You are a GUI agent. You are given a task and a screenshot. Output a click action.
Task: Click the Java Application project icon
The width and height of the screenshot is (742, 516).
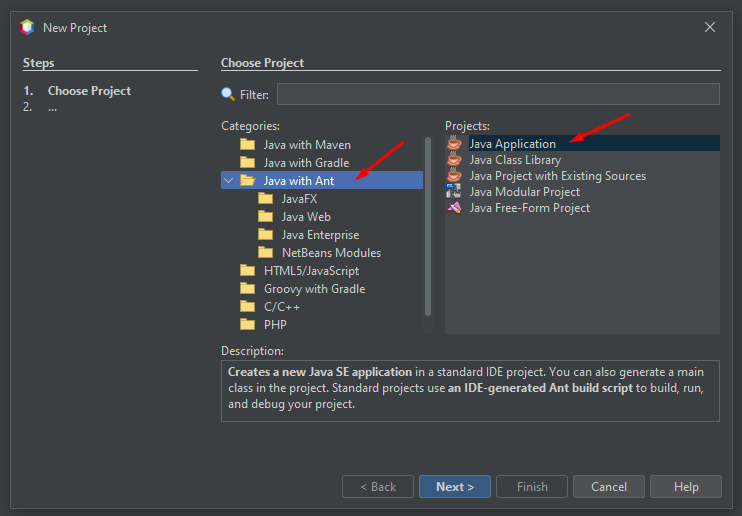[x=454, y=144]
